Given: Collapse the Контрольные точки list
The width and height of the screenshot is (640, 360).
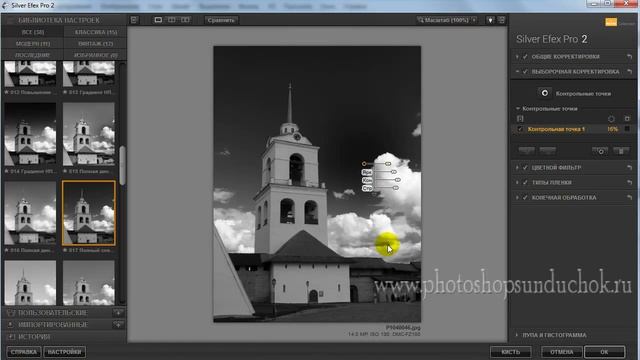Looking at the screenshot, I should pyautogui.click(x=518, y=109).
